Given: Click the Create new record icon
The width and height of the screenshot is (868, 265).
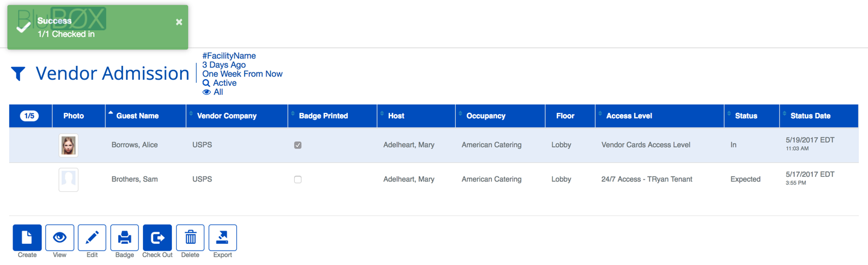Looking at the screenshot, I should [27, 238].
